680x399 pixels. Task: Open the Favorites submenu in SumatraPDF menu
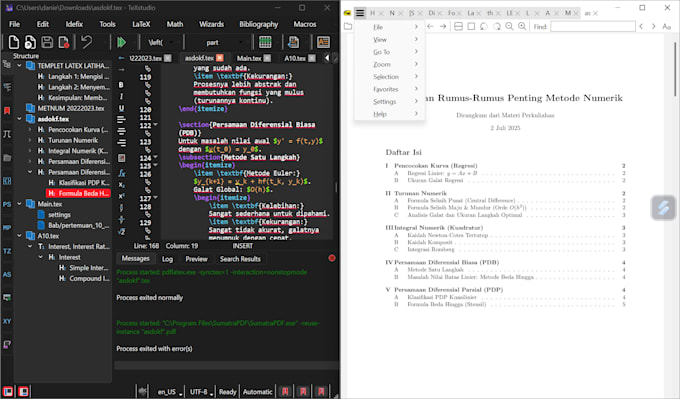(x=389, y=89)
